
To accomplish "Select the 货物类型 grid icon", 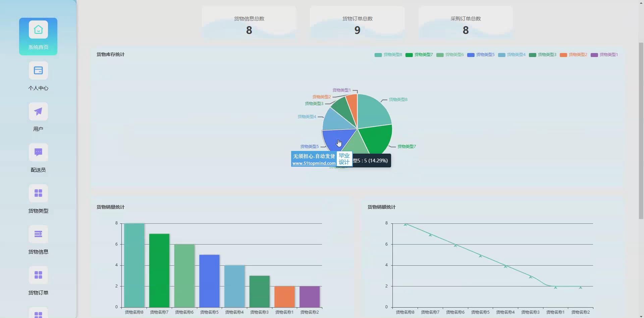I will [x=38, y=194].
